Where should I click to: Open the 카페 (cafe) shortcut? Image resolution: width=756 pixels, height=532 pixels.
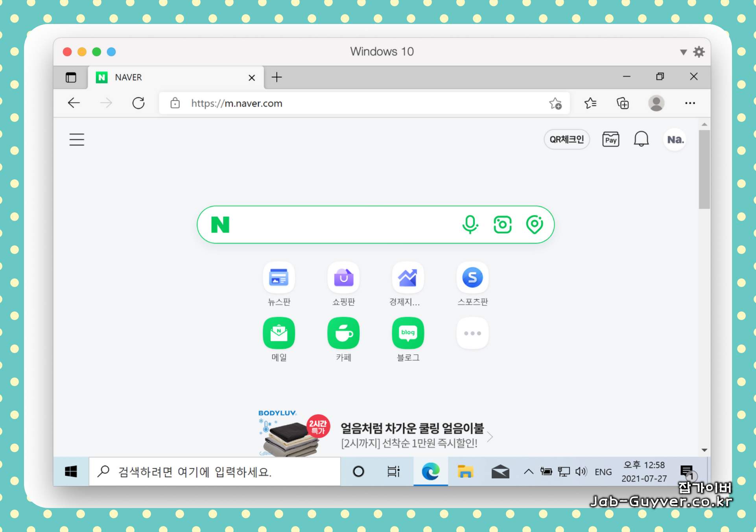(343, 333)
